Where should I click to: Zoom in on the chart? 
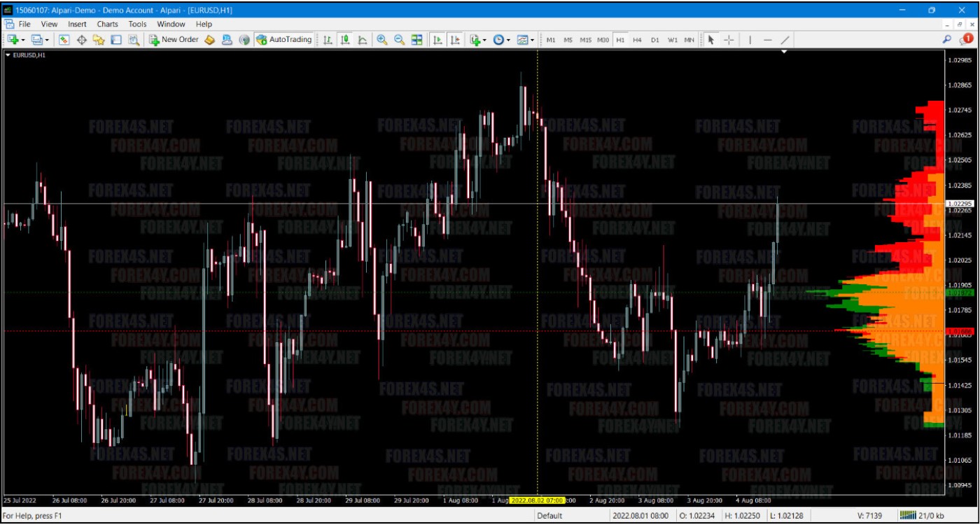click(382, 40)
